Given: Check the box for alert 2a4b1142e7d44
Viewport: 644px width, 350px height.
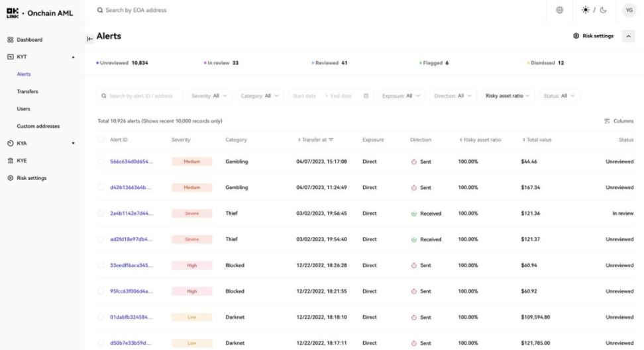Looking at the screenshot, I should pyautogui.click(x=101, y=214).
